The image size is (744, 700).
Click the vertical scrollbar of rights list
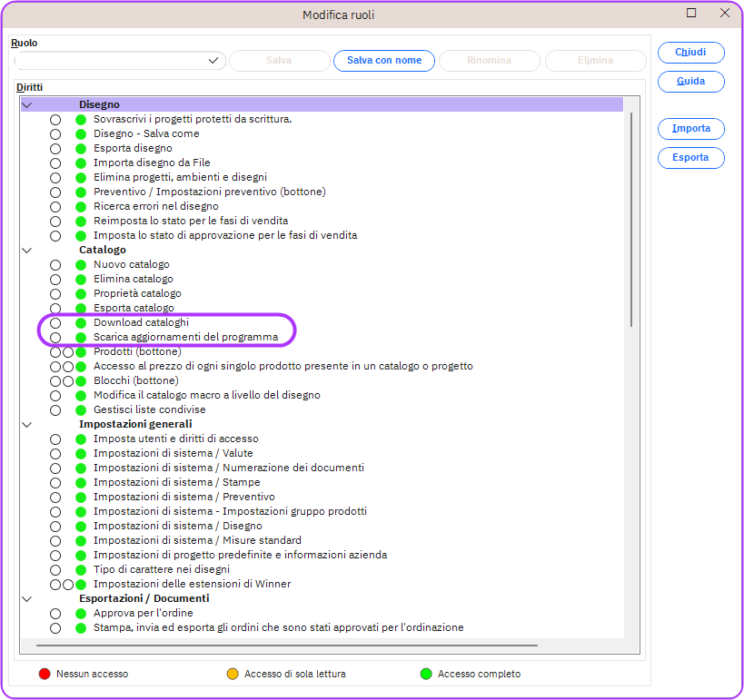coord(630,218)
